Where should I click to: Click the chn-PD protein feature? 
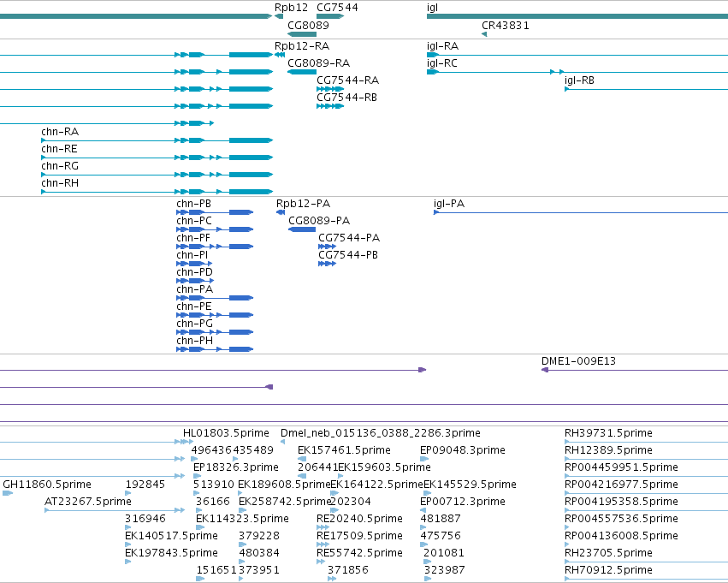coord(195,281)
